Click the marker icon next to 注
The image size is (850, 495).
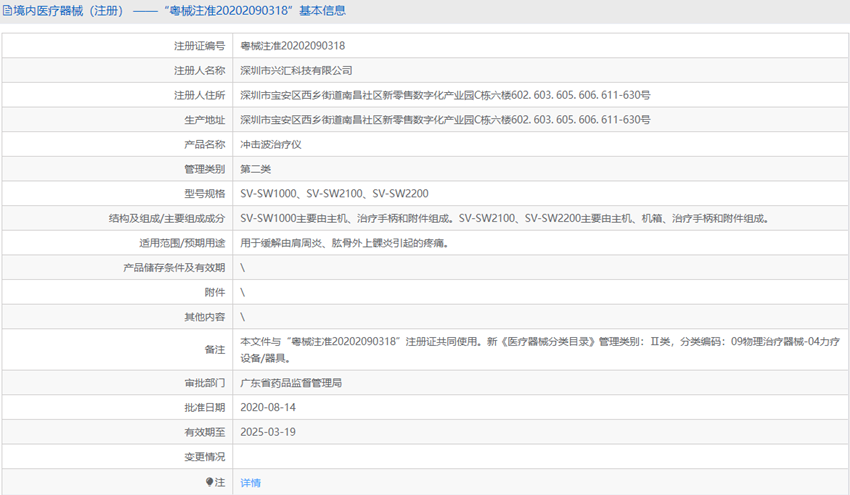pyautogui.click(x=210, y=482)
